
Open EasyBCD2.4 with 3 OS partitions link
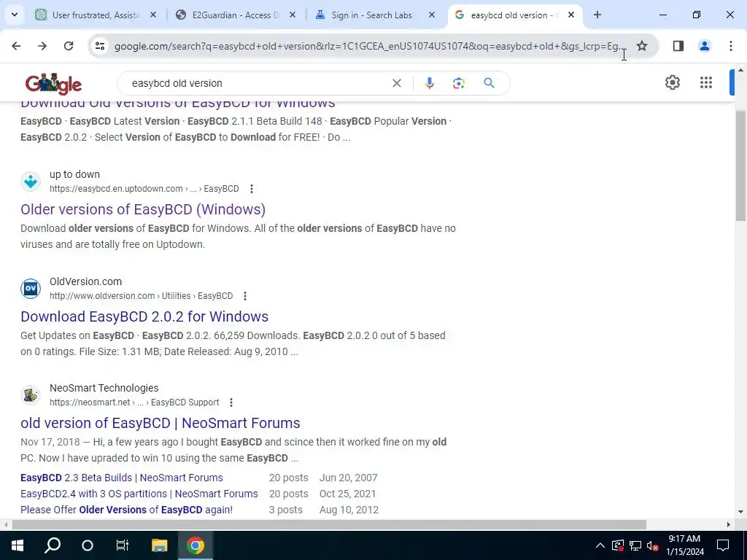[x=139, y=494]
